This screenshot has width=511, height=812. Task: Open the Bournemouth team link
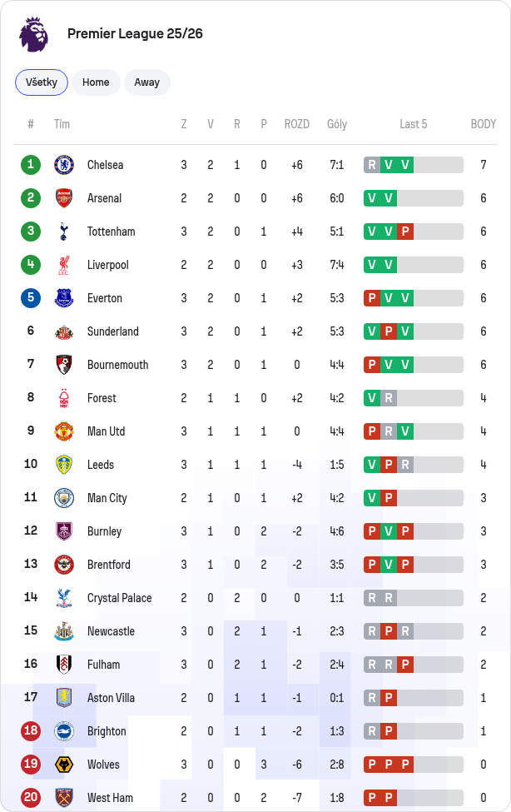pyautogui.click(x=117, y=365)
